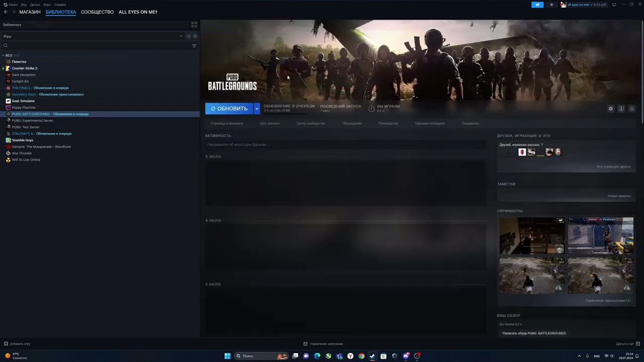Click Новая заметка button

click(x=619, y=196)
